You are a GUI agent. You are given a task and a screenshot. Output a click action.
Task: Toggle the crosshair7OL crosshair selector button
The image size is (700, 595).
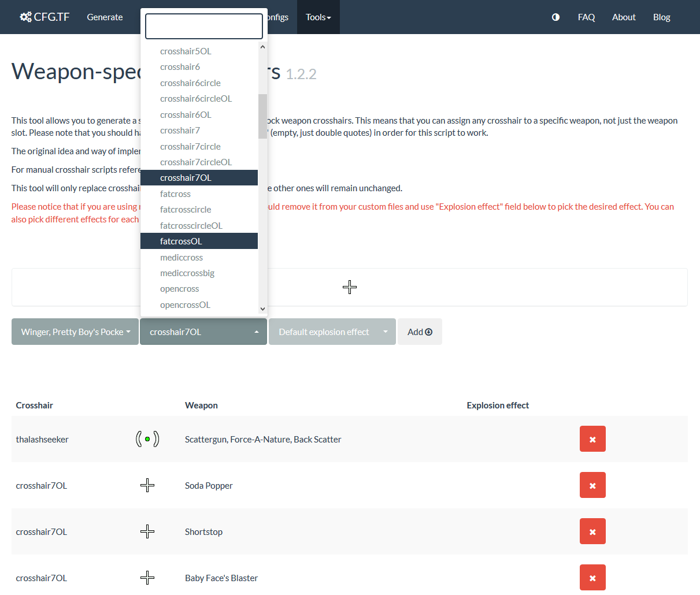pos(203,332)
